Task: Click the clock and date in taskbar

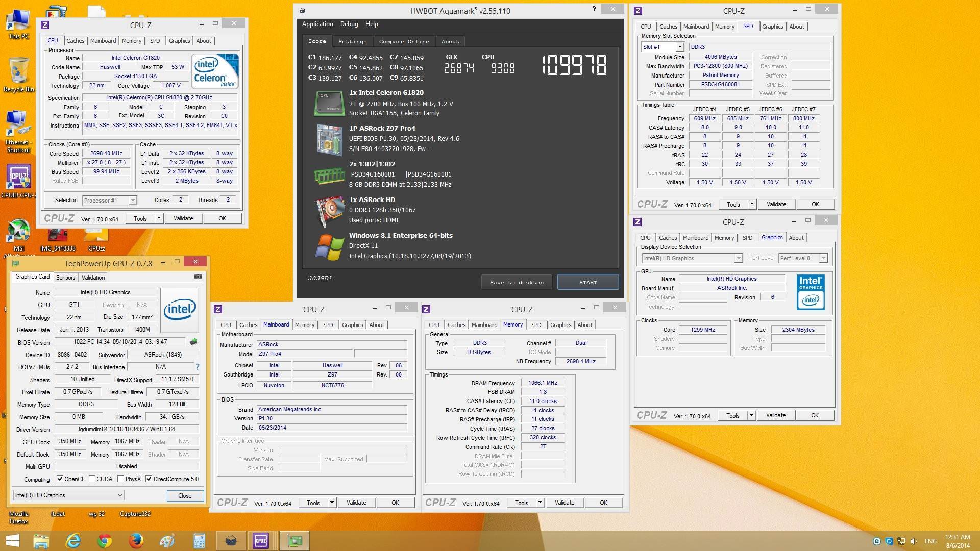Action: [958, 541]
